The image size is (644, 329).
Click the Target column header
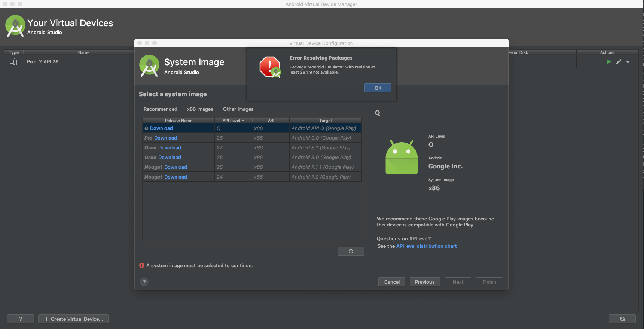[326, 121]
